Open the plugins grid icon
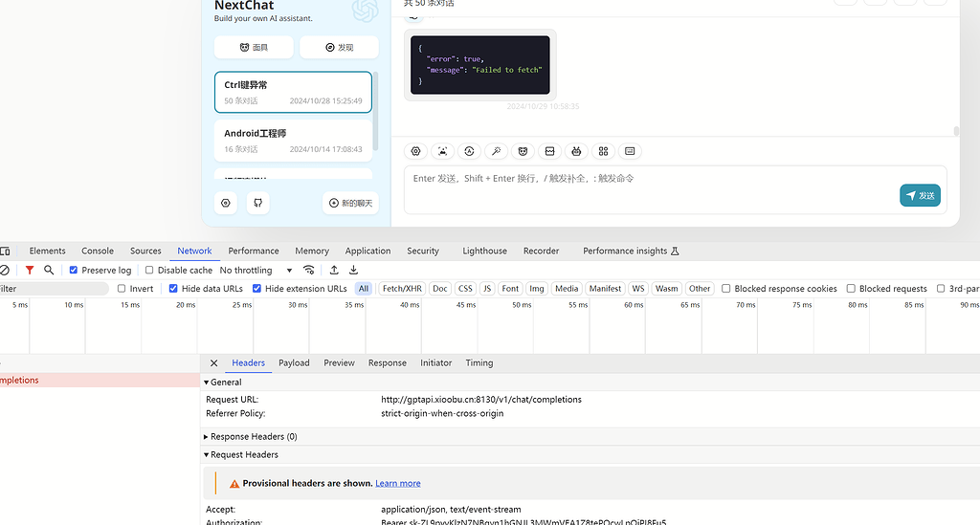Screen dimensions: 980x525 (x=603, y=151)
